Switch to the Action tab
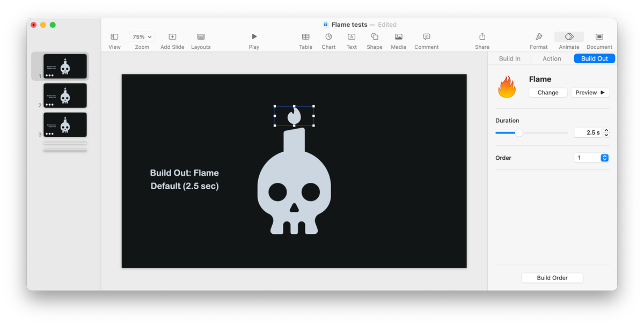 click(x=552, y=58)
